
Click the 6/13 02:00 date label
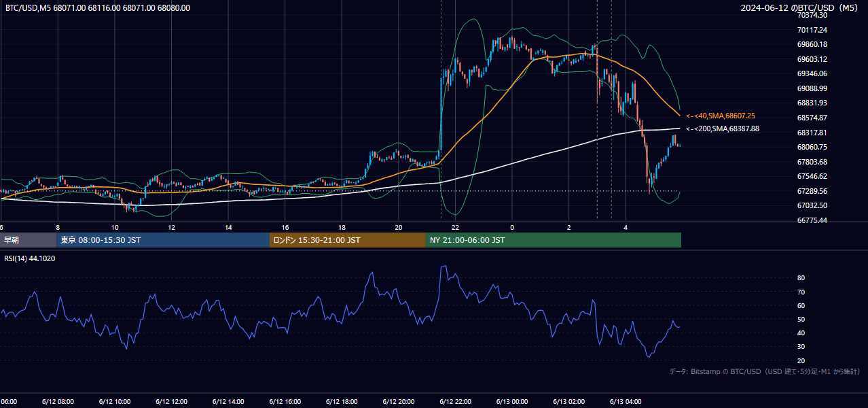[x=569, y=401]
